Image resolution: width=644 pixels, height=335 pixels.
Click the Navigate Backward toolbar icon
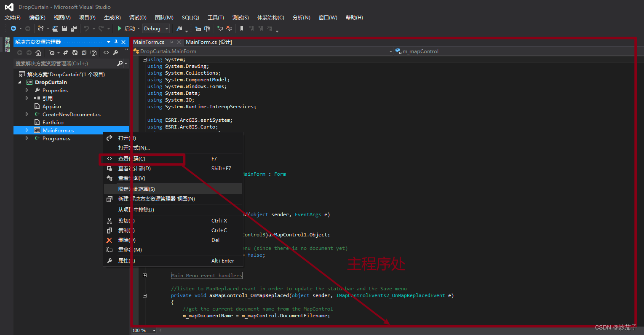pos(13,28)
